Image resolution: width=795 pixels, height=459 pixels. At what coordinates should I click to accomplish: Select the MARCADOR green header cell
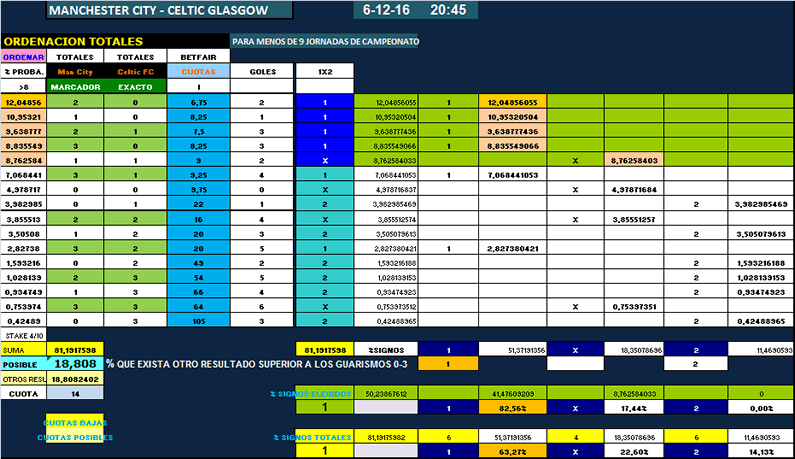click(75, 87)
